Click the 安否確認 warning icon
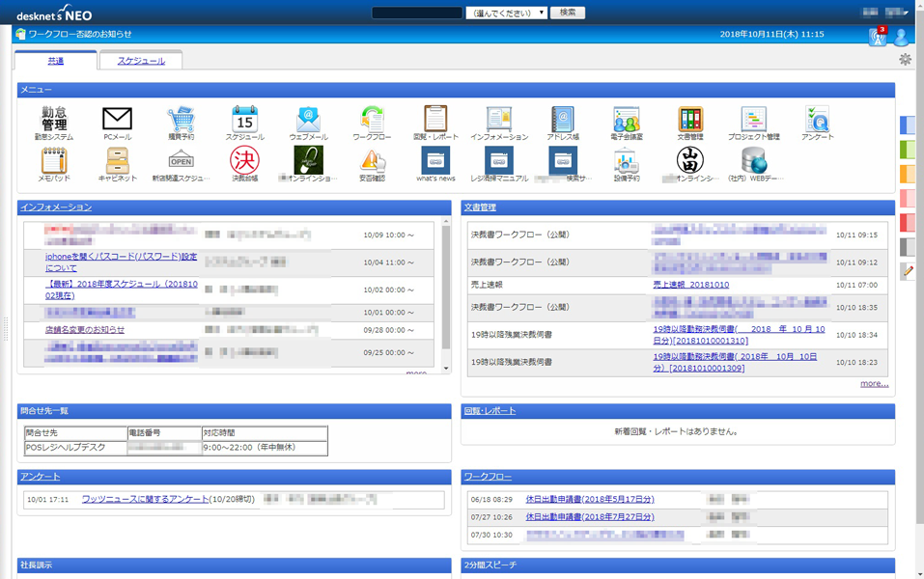 click(372, 161)
